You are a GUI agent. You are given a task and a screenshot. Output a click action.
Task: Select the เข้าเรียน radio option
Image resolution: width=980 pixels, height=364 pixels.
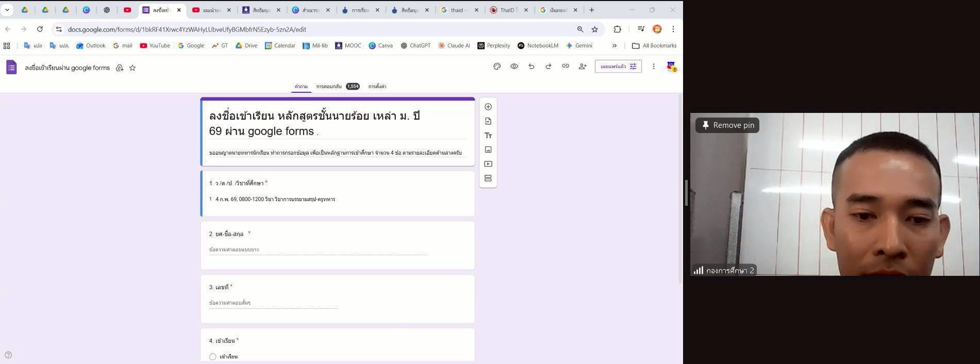pyautogui.click(x=212, y=357)
